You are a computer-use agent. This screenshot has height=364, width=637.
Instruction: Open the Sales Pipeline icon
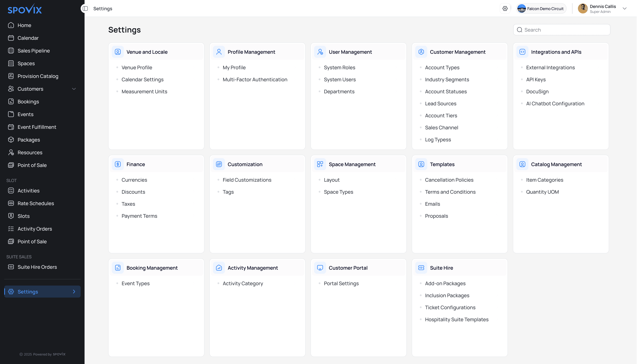click(11, 51)
